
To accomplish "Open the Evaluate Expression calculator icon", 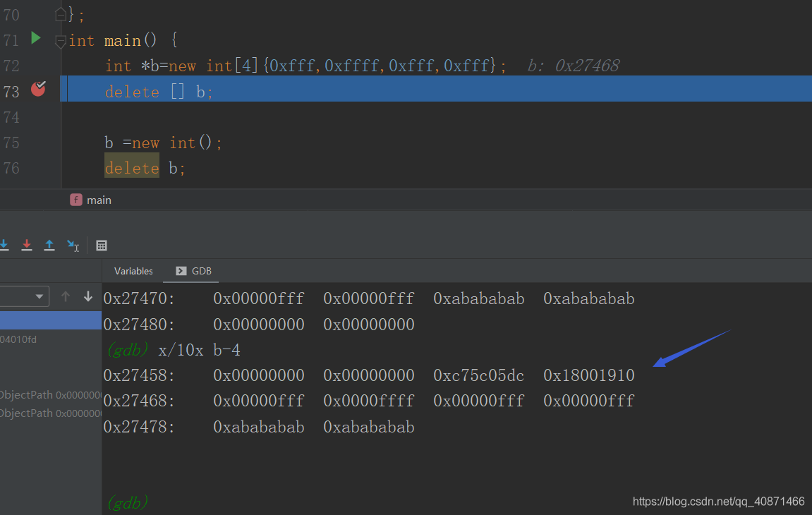I will 102,246.
